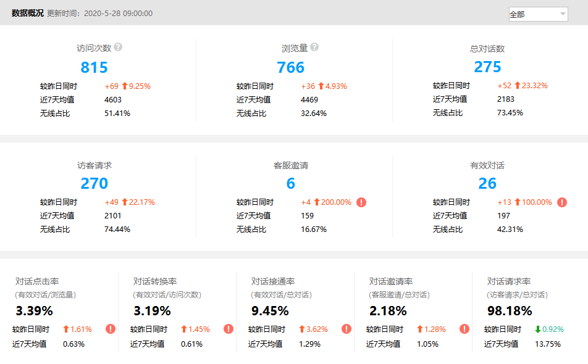Click the 访问次数 value 815
This screenshot has width=588, height=364.
pyautogui.click(x=94, y=67)
